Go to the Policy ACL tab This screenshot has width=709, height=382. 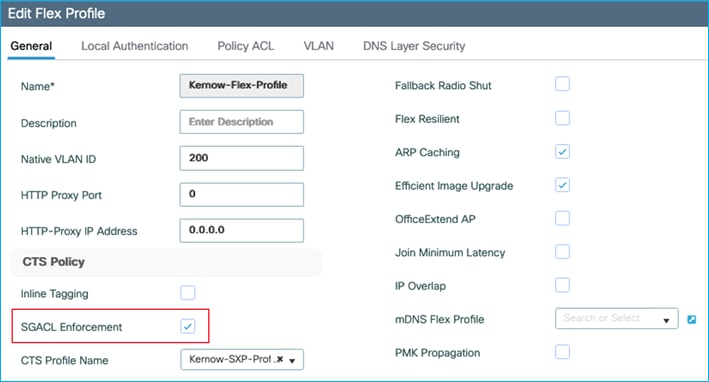(x=246, y=46)
